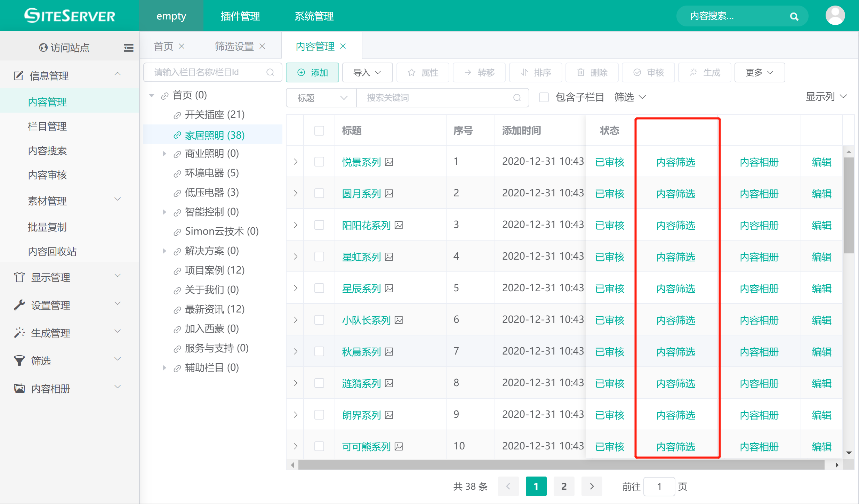Close the 筛选设置 tab

pos(262,46)
